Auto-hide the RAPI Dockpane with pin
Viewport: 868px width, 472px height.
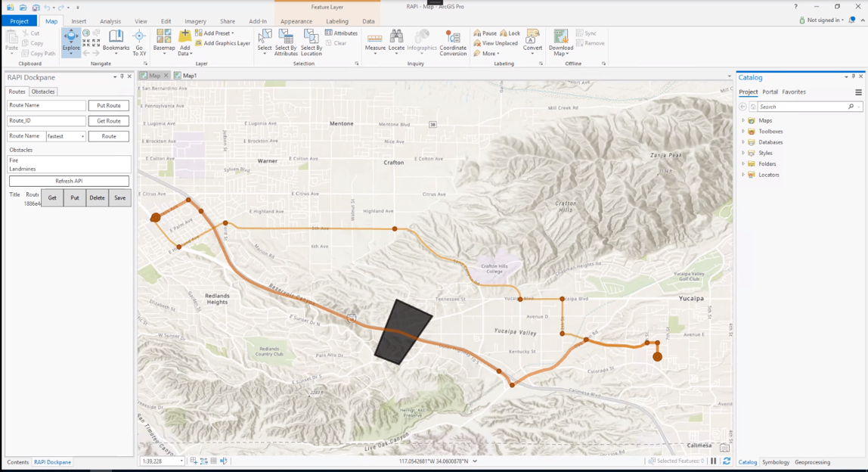[x=122, y=76]
